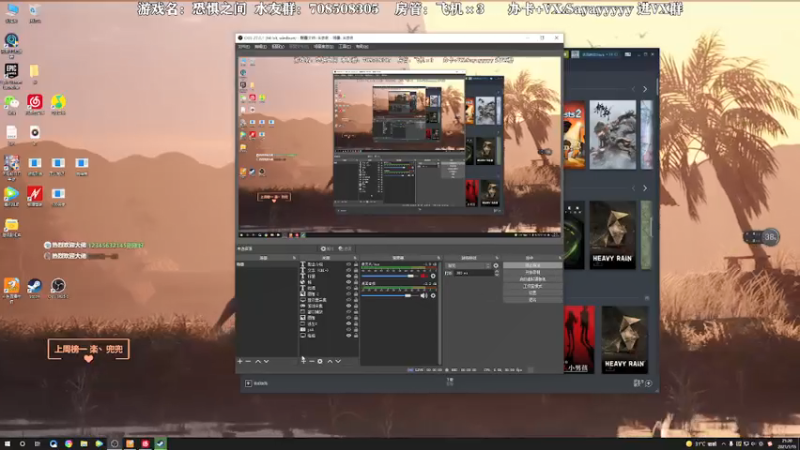The height and width of the screenshot is (450, 800).
Task: Click the Steam upper row previous arrow
Action: (x=634, y=89)
